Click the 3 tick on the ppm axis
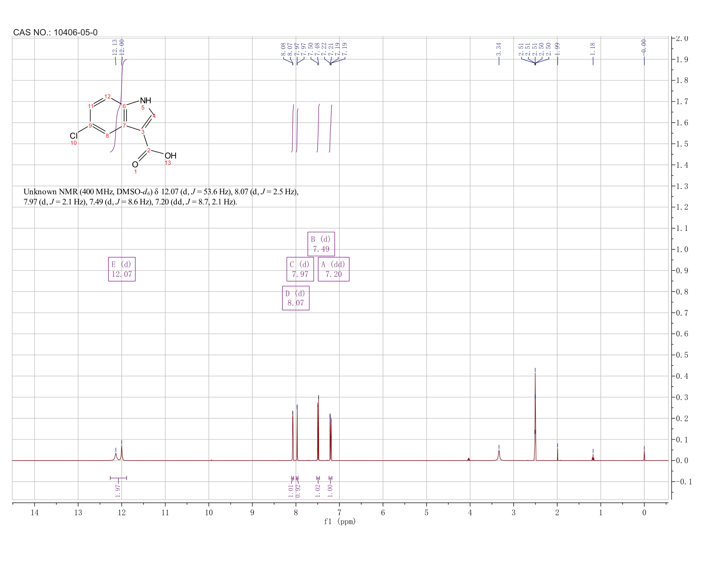Viewport: 728px width, 563px height. [x=514, y=513]
